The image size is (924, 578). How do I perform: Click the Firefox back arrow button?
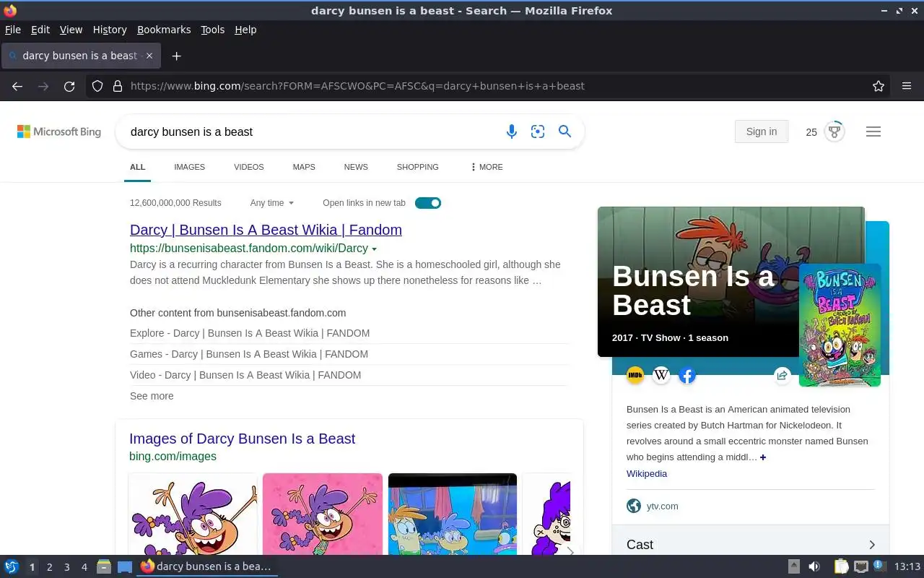click(17, 86)
